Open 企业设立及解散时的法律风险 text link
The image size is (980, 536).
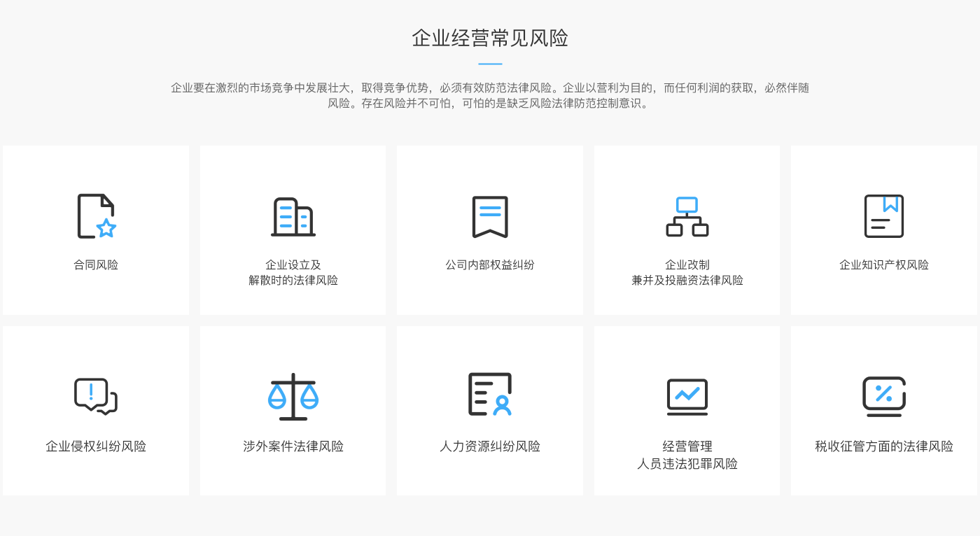tap(293, 273)
